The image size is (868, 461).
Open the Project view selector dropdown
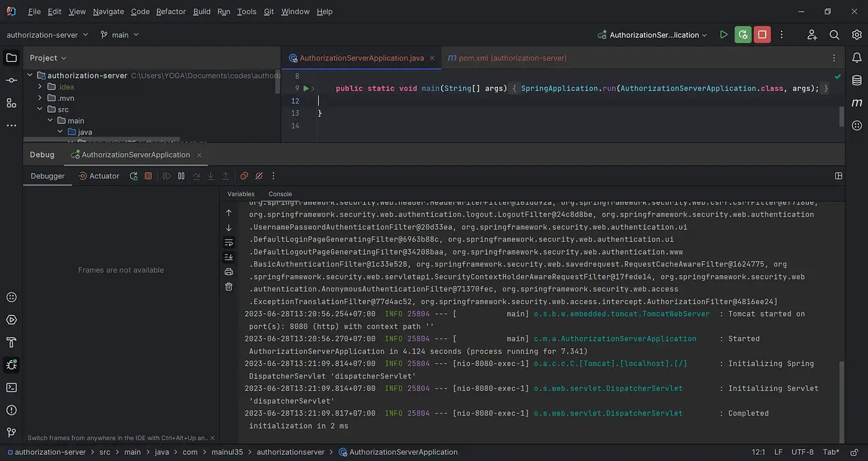[x=48, y=58]
